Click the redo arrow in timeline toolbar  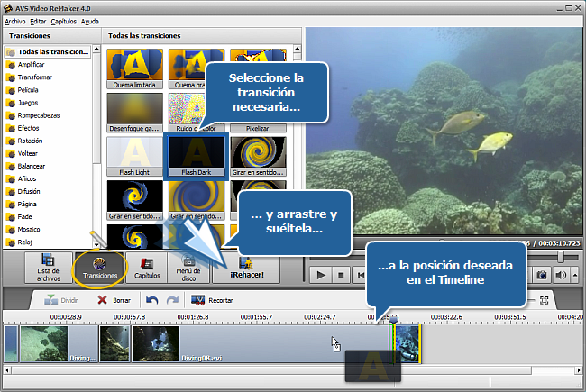172,299
